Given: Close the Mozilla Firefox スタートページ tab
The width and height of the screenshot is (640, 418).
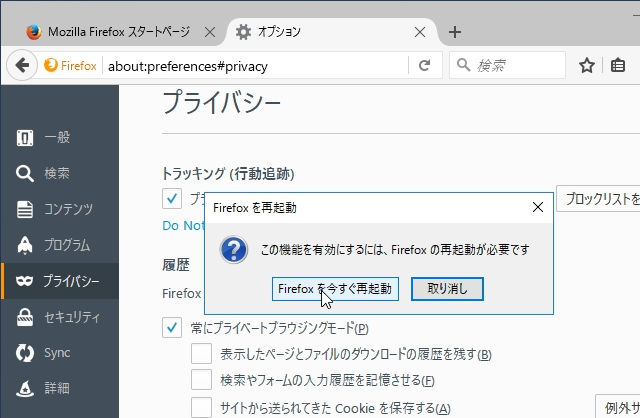Looking at the screenshot, I should 210,32.
